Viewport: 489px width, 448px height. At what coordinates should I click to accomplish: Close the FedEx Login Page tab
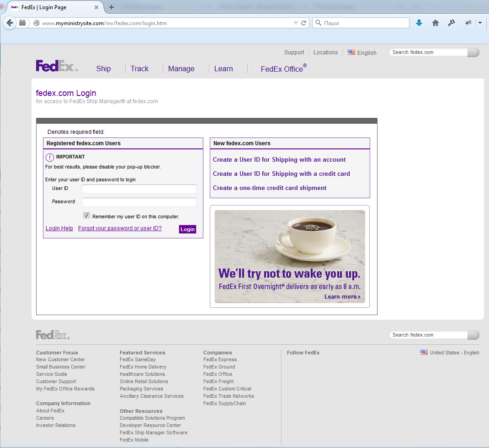point(96,7)
